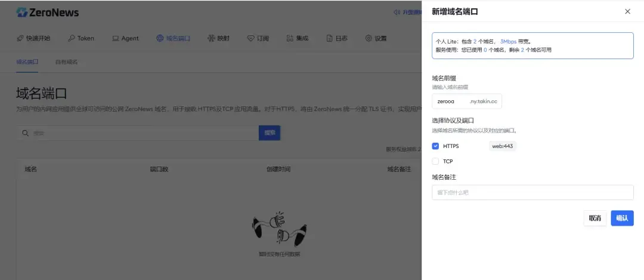Switch to the 域名端口 sub-tab
Image resolution: width=644 pixels, height=280 pixels.
click(x=27, y=61)
